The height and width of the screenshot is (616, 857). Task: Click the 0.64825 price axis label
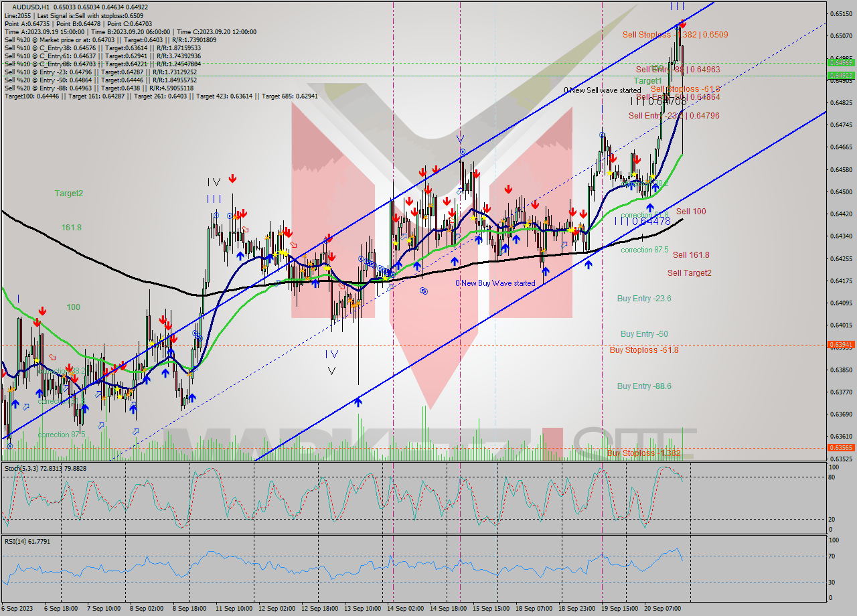[841, 102]
